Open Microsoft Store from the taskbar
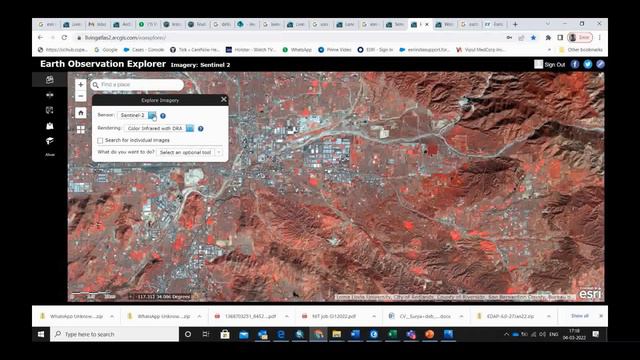Viewport: 640px width, 360px height. tap(225, 334)
